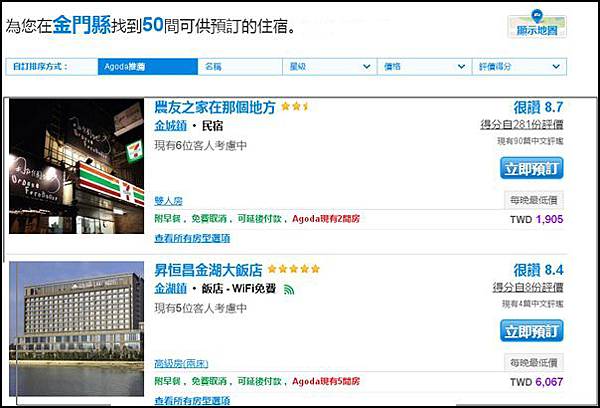
Task: Click the 很讚 8.7 score
Action: (x=538, y=108)
